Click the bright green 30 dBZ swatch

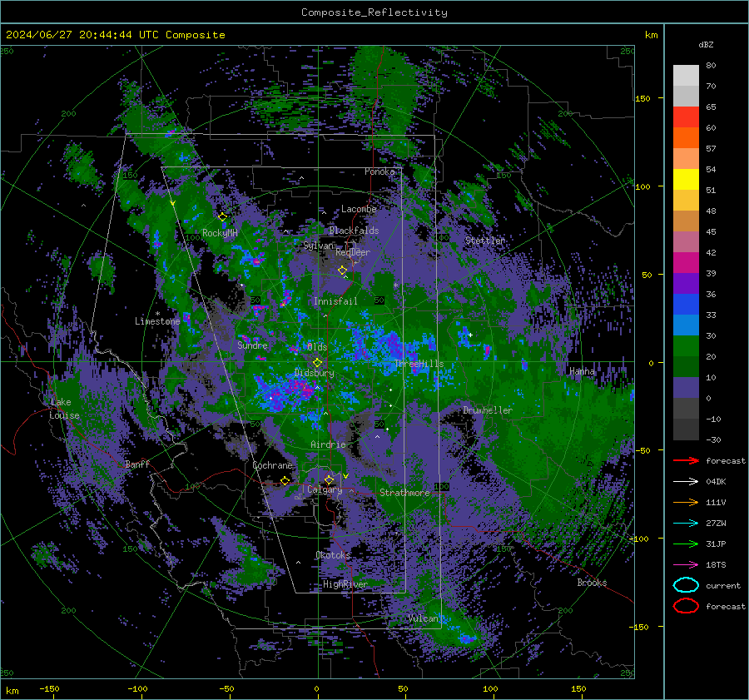tap(686, 345)
